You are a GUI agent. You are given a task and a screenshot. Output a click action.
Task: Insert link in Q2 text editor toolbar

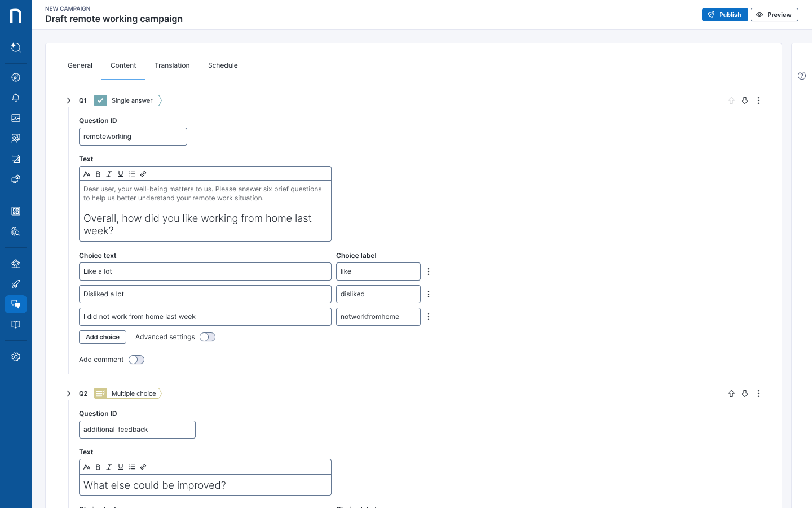(143, 467)
